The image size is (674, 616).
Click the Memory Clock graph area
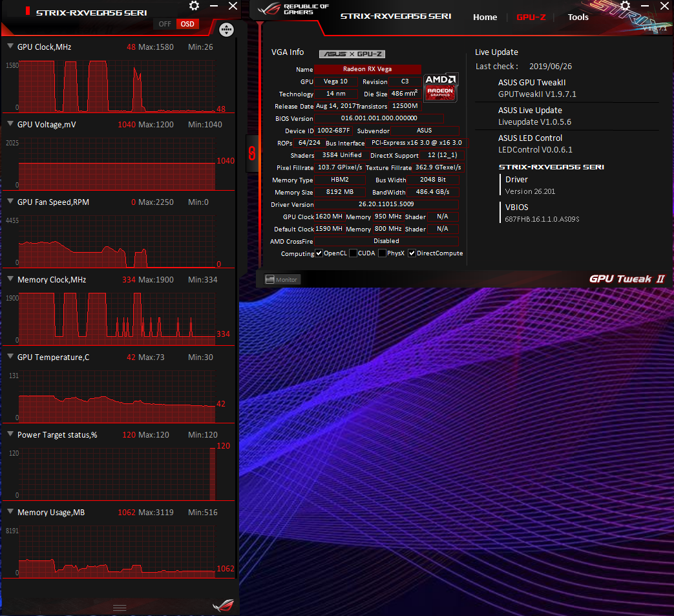coord(117,319)
